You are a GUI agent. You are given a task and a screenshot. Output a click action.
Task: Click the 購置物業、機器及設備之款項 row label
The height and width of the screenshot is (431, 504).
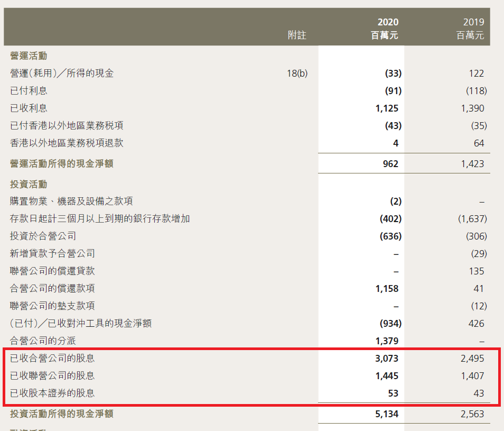[71, 201]
